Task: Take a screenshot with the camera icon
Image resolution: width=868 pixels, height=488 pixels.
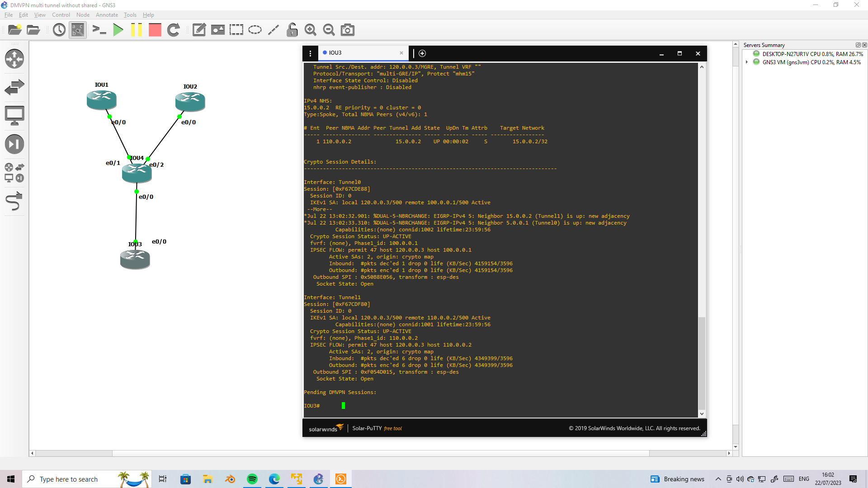Action: (x=347, y=30)
